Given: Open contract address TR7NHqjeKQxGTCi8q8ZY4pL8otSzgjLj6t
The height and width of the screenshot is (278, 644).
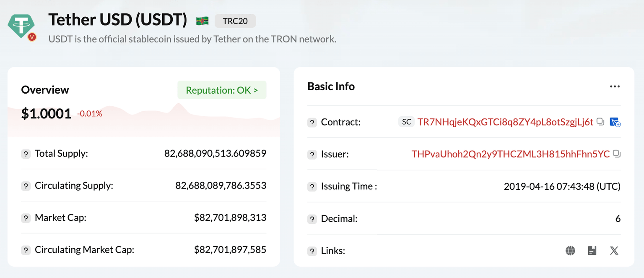Looking at the screenshot, I should 505,122.
